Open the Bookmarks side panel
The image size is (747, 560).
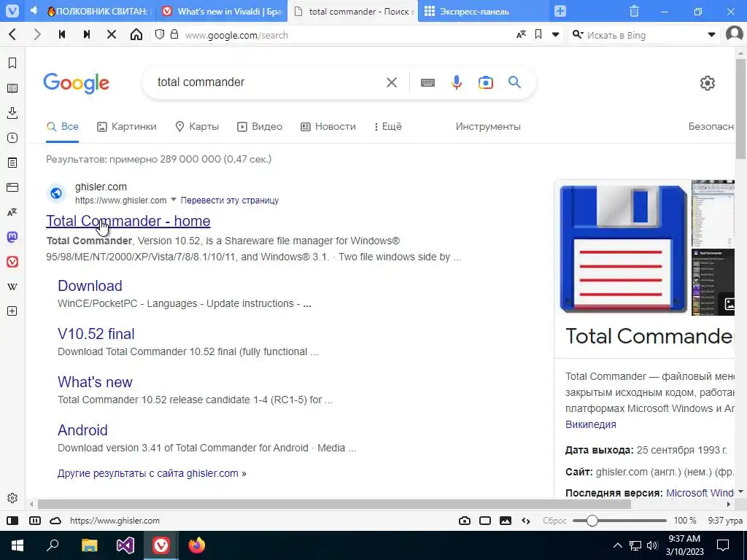(12, 63)
